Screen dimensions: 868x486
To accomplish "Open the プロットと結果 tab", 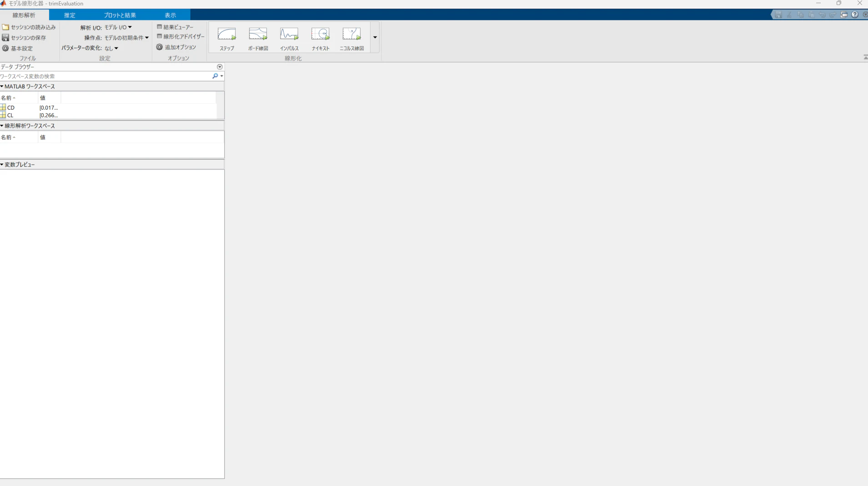I will tap(119, 15).
